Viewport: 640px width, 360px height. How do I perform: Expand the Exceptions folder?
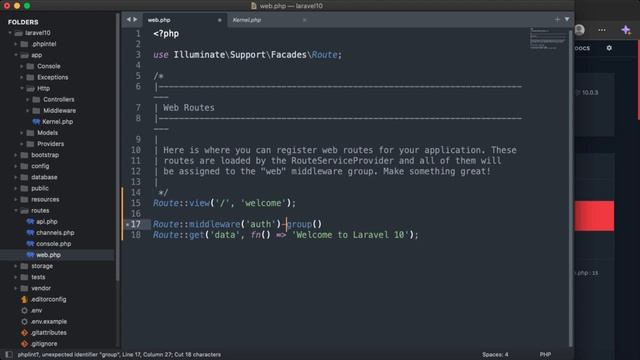coord(22,77)
